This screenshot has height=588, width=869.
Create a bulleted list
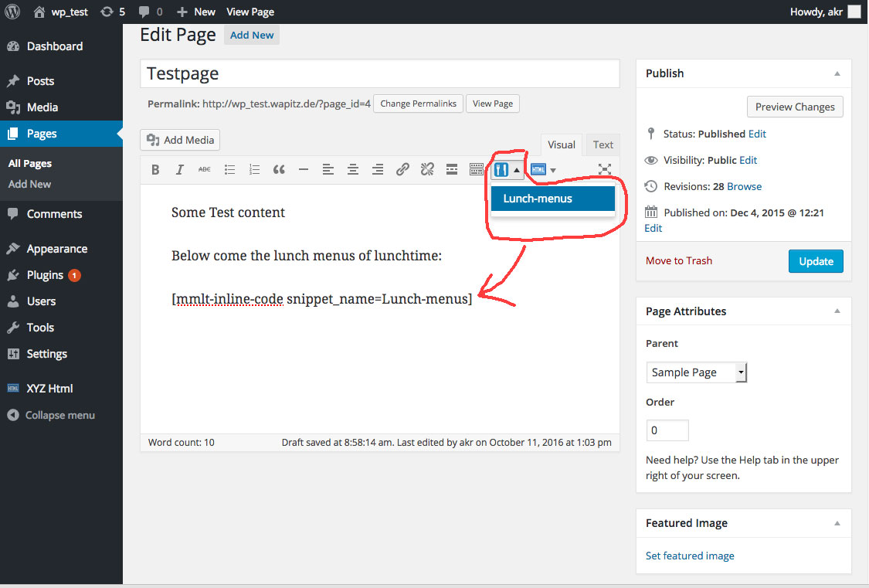pos(229,170)
